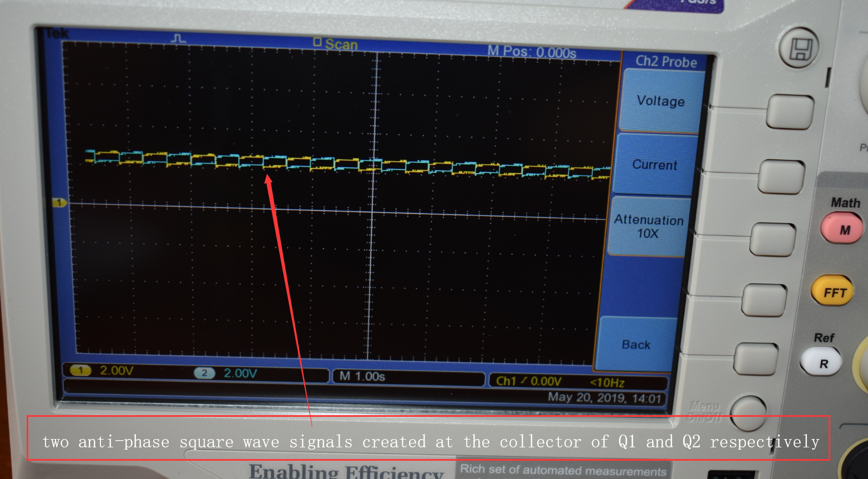Go Back in the Ch2 Probe menu

(636, 344)
